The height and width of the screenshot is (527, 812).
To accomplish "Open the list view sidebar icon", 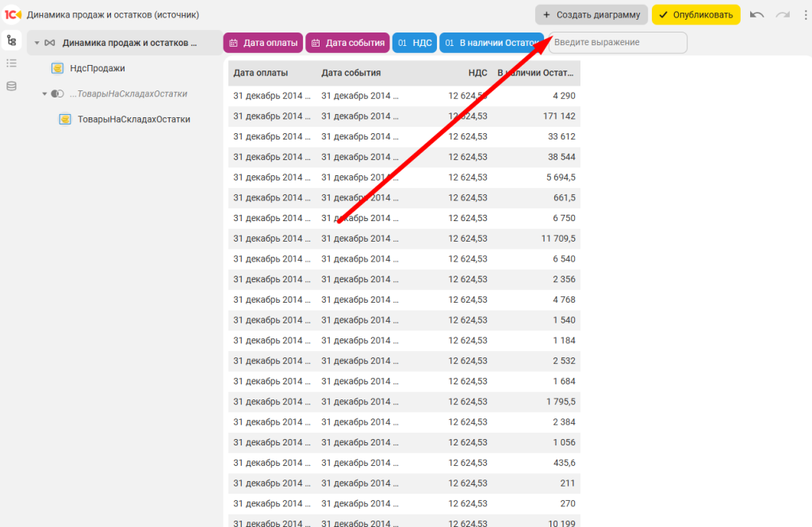I will pyautogui.click(x=11, y=63).
